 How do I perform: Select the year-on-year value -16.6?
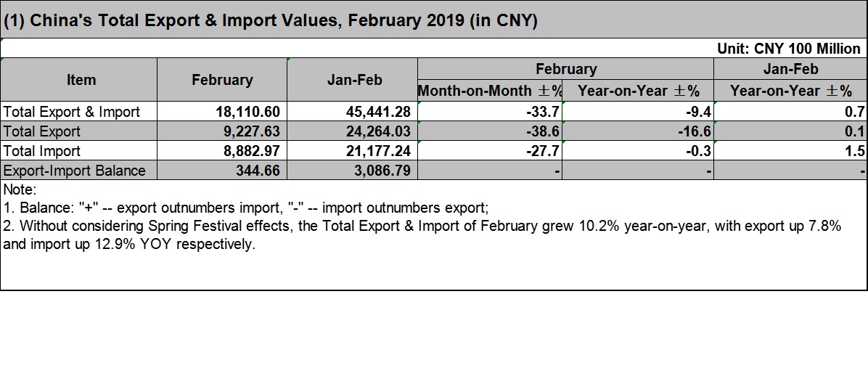[638, 131]
